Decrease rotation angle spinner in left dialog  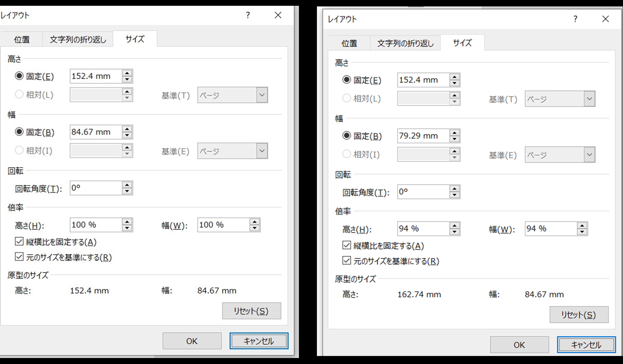[127, 191]
